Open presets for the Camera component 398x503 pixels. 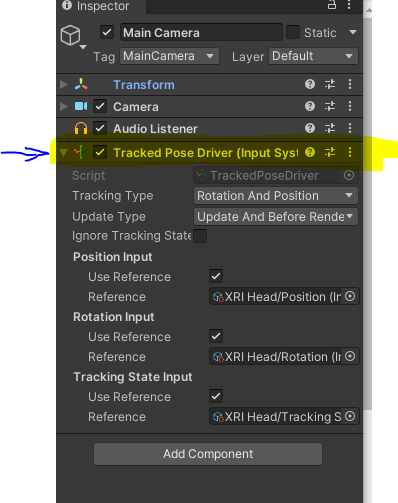tap(330, 106)
